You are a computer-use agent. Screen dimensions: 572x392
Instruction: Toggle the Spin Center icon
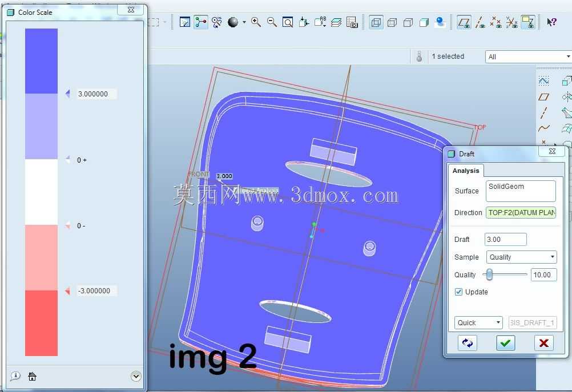click(x=200, y=22)
